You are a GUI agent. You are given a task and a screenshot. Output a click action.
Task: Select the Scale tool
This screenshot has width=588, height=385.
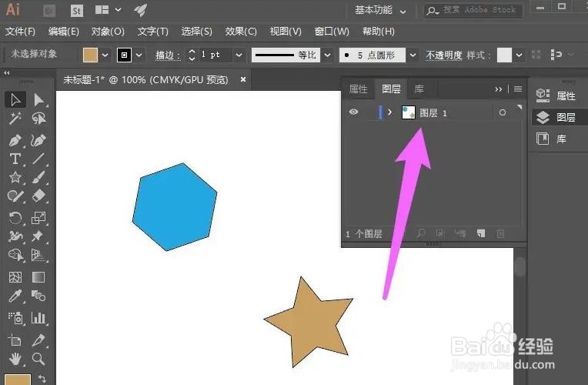pyautogui.click(x=38, y=218)
